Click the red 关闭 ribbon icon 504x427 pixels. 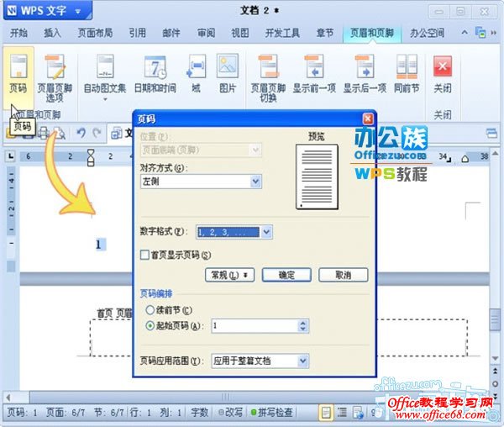coord(443,74)
